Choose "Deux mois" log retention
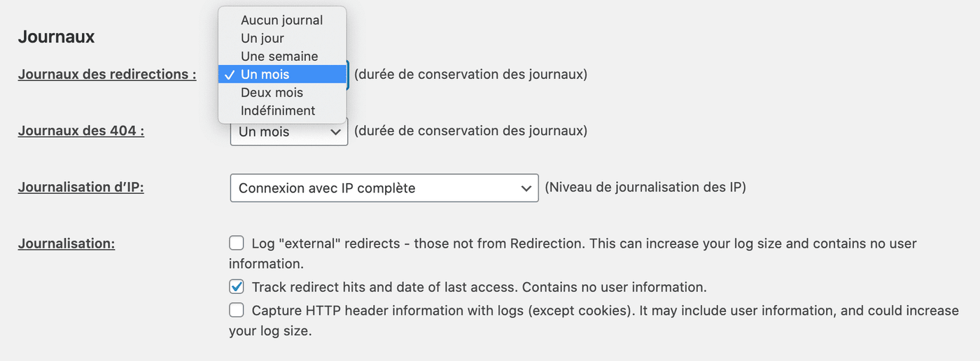Screen dimensions: 980x361 [272, 92]
